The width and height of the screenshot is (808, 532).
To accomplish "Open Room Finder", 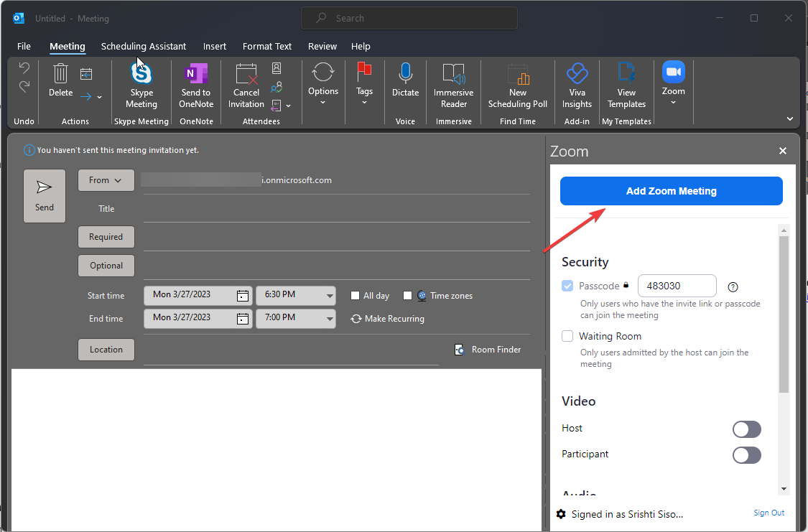I will click(x=488, y=349).
